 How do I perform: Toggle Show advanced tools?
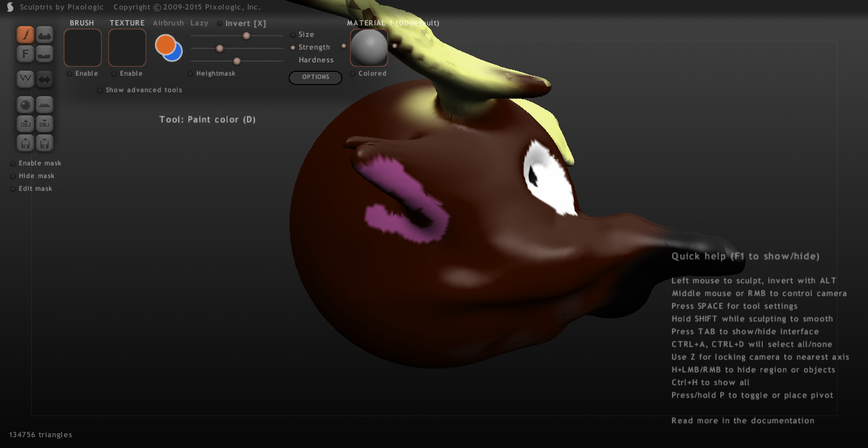click(x=100, y=90)
